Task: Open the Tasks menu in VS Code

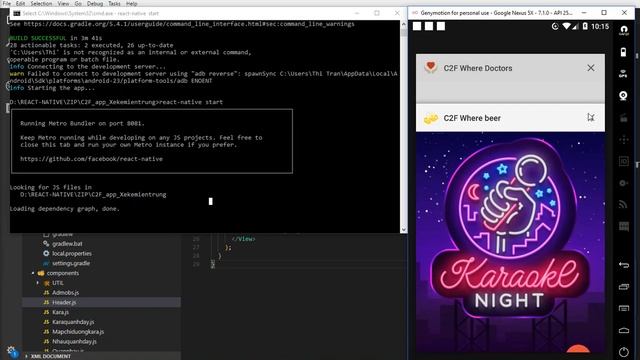Action: [x=114, y=3]
